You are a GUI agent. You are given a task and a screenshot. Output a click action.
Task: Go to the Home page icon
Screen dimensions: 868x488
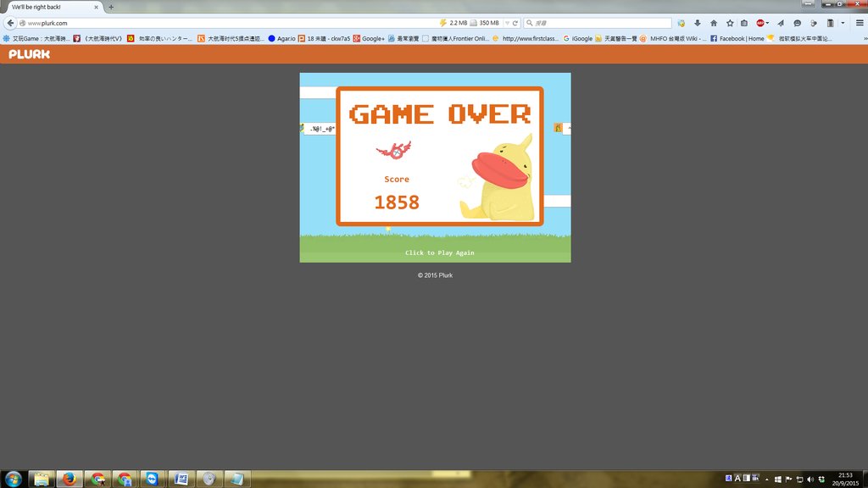point(714,23)
